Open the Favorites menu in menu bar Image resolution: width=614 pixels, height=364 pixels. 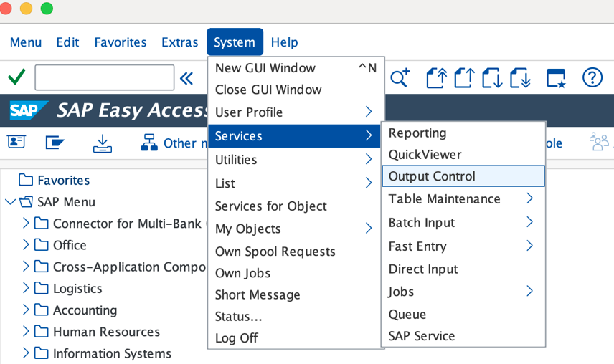(x=121, y=42)
